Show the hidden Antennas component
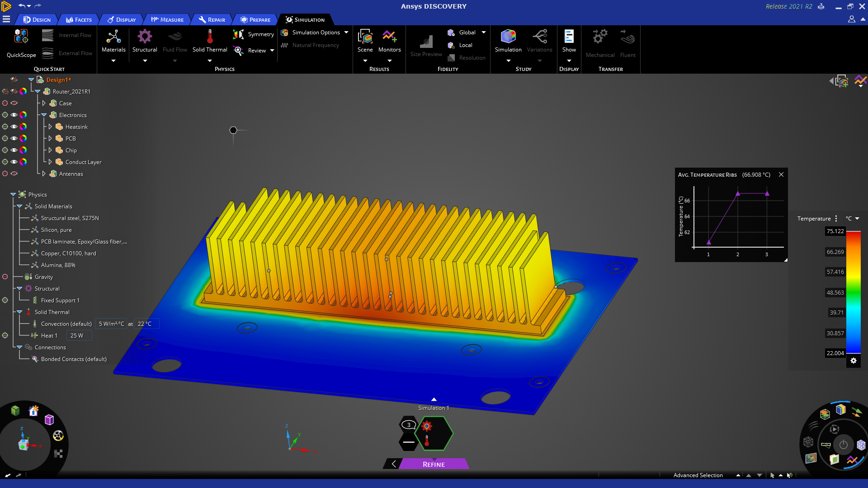The height and width of the screenshot is (488, 868). (14, 174)
